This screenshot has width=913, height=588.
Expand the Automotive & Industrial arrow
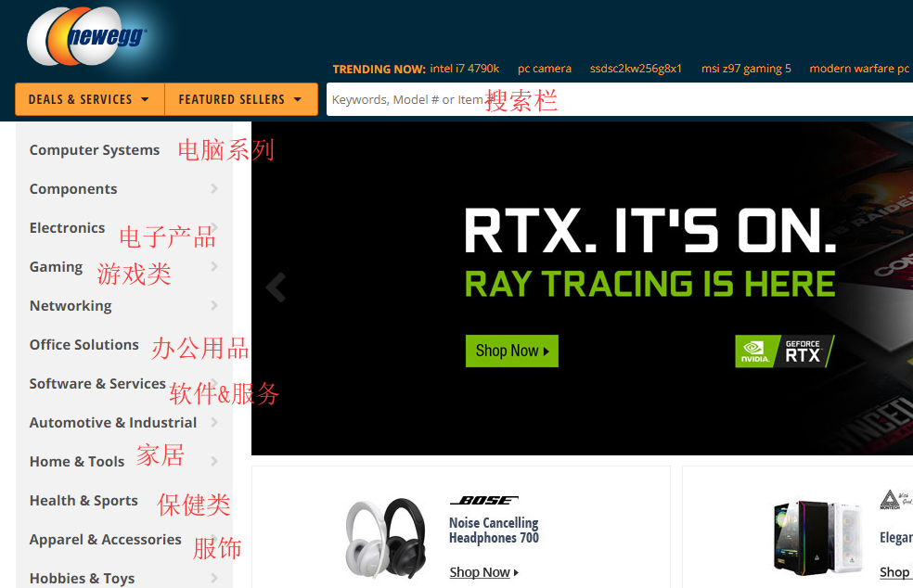[x=214, y=423]
